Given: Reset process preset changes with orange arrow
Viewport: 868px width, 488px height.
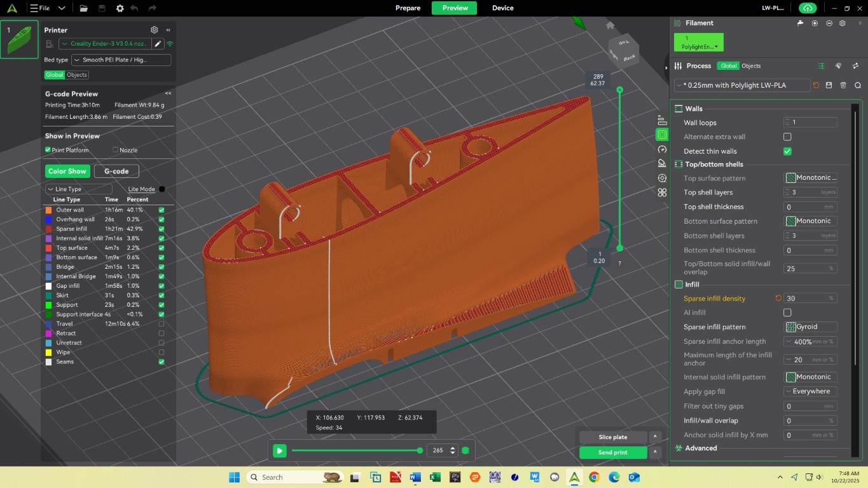Looking at the screenshot, I should 816,85.
